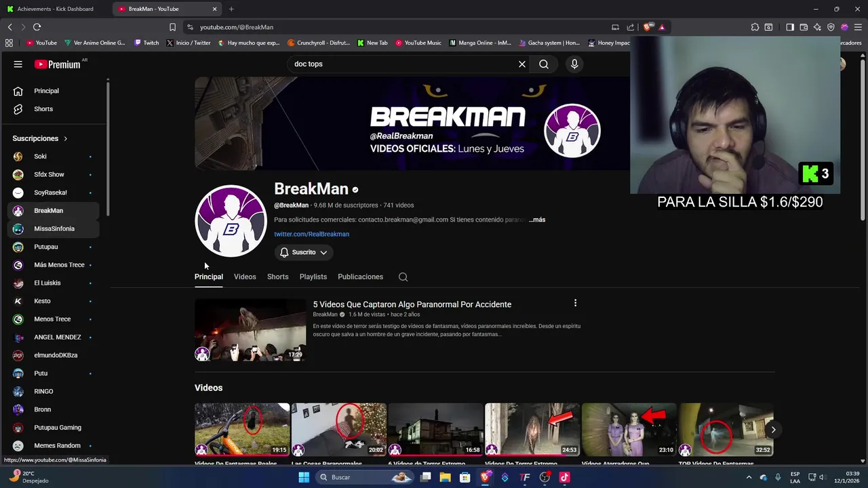Open Windows Start menu
Image resolution: width=868 pixels, height=488 pixels.
click(304, 477)
